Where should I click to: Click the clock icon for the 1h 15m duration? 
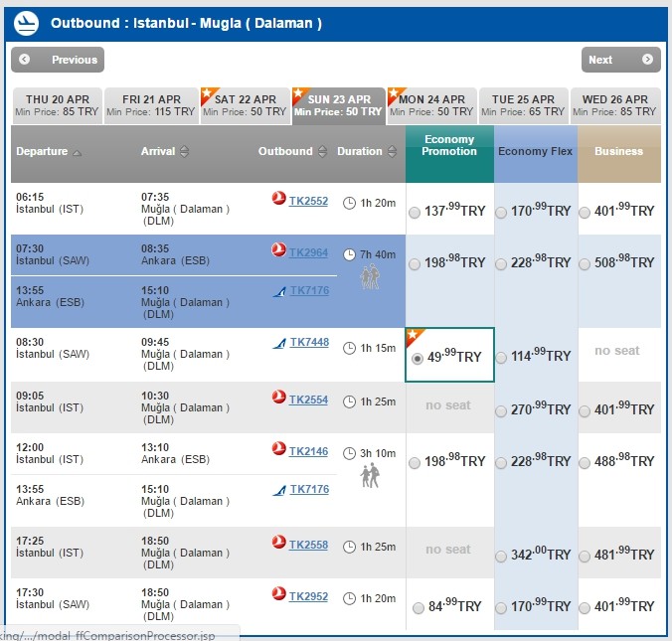(349, 348)
